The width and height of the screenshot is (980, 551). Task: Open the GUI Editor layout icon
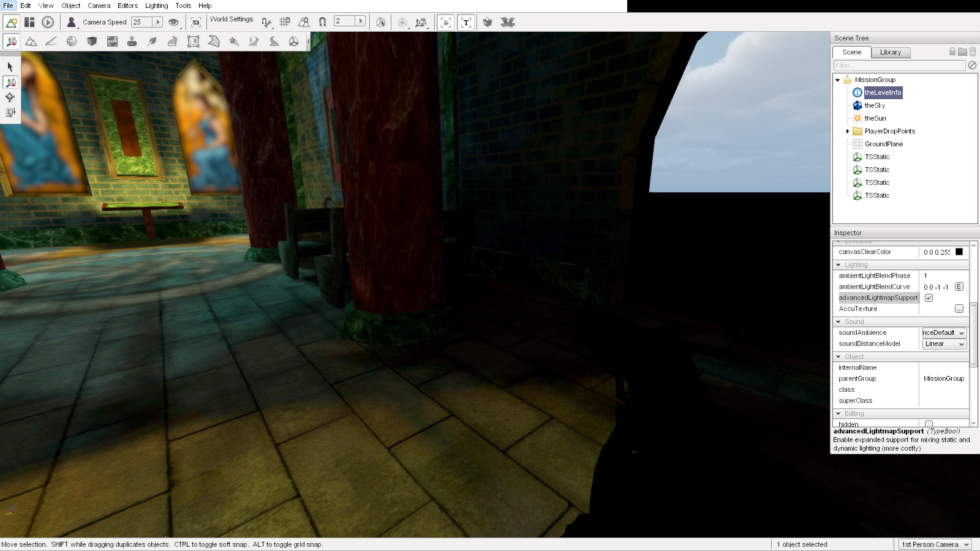(29, 22)
